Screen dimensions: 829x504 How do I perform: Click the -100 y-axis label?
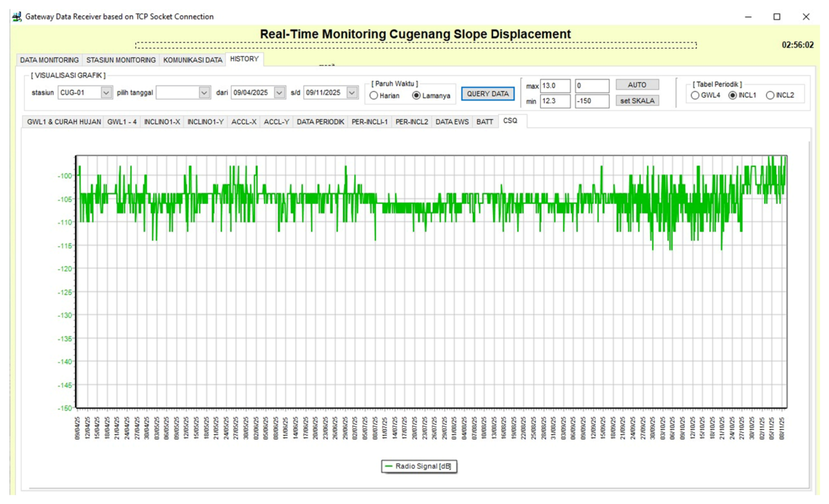(x=64, y=176)
